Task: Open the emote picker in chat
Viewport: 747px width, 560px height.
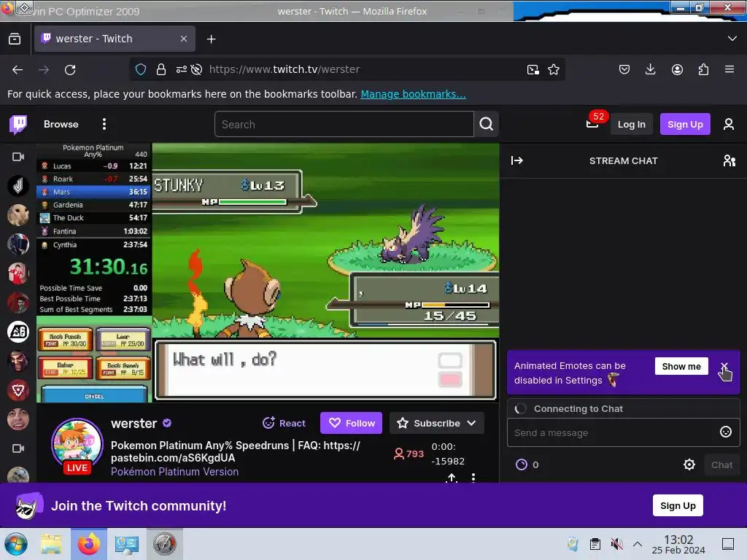Action: [x=726, y=432]
